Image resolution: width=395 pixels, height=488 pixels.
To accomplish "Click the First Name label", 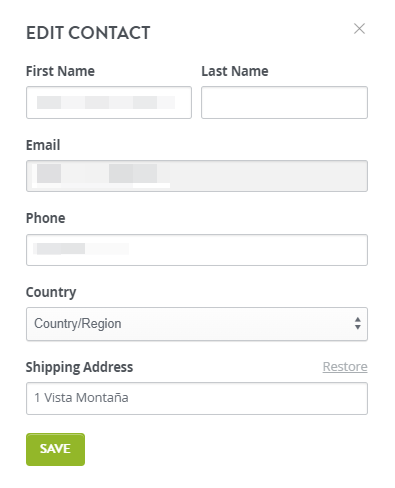I will 60,71.
